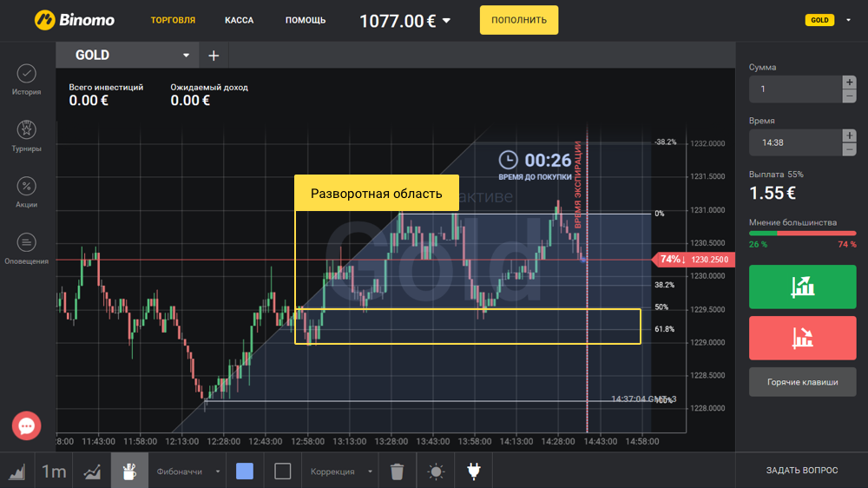Click the 50% Fibonacci level label
Viewport: 868px width, 488px height.
[x=661, y=307]
